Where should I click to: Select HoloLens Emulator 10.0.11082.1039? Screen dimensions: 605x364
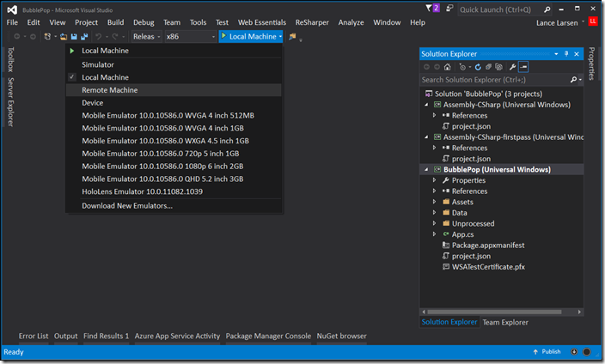[x=174, y=191]
